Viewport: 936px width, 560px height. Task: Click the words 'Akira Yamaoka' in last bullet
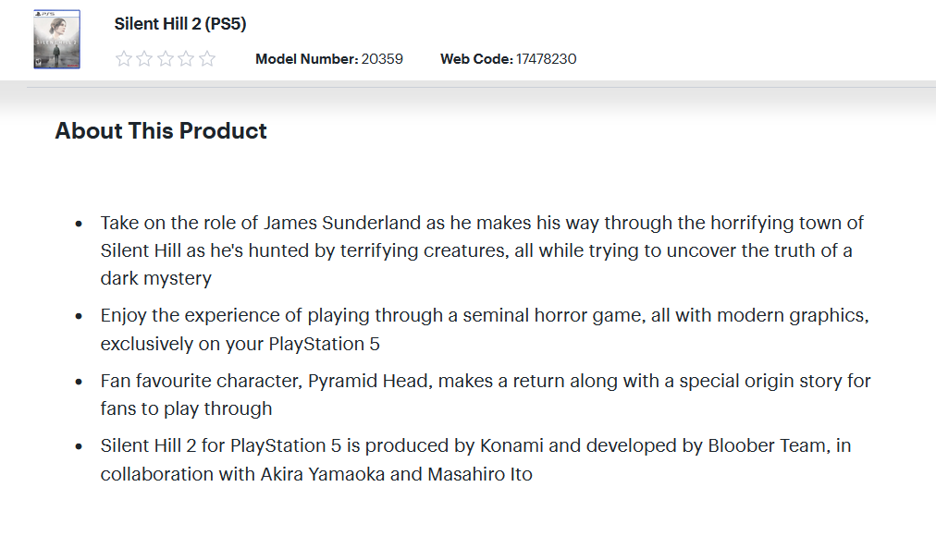(x=323, y=474)
